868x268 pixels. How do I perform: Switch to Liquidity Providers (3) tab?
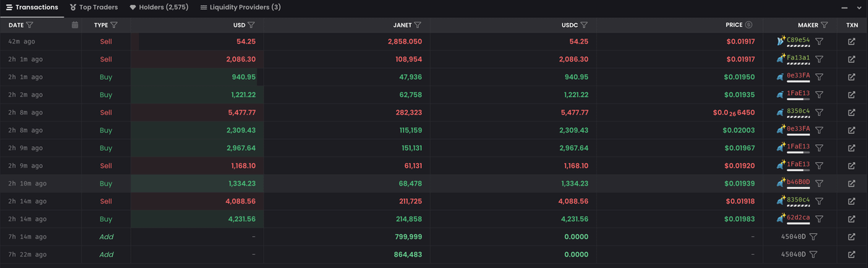(241, 7)
